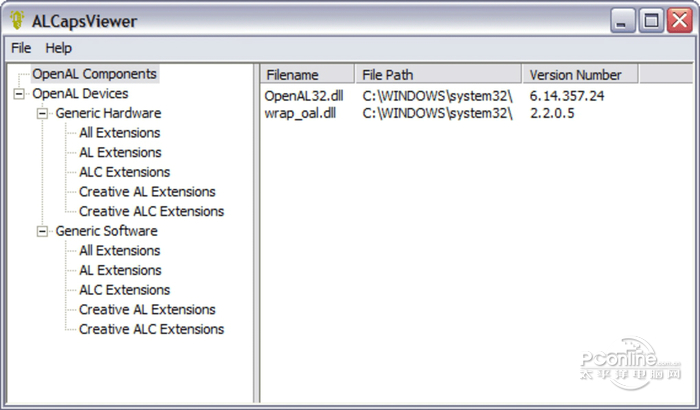This screenshot has width=700, height=410.
Task: Minimize the ALCapsViewer window
Action: coord(624,21)
